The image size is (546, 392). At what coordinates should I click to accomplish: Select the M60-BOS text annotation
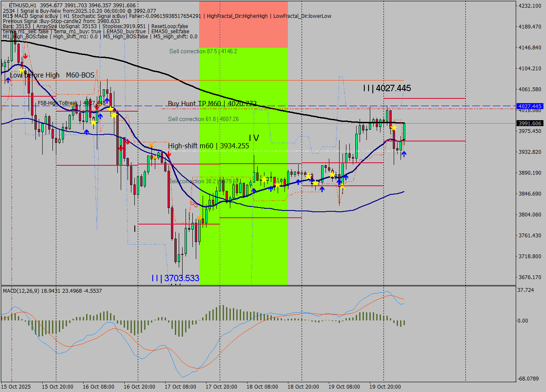point(80,75)
